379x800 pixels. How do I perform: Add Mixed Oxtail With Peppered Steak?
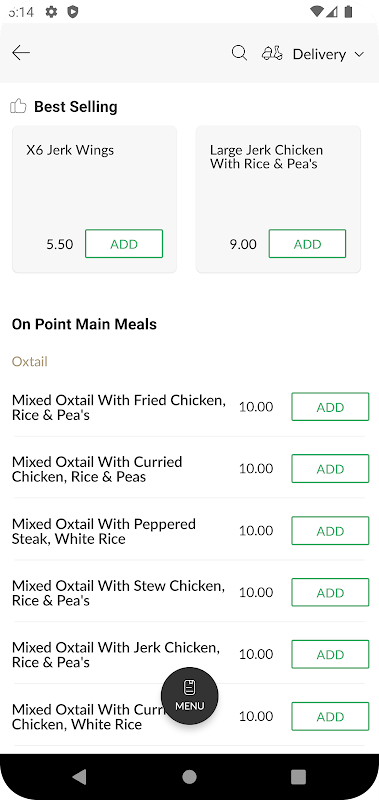point(330,531)
